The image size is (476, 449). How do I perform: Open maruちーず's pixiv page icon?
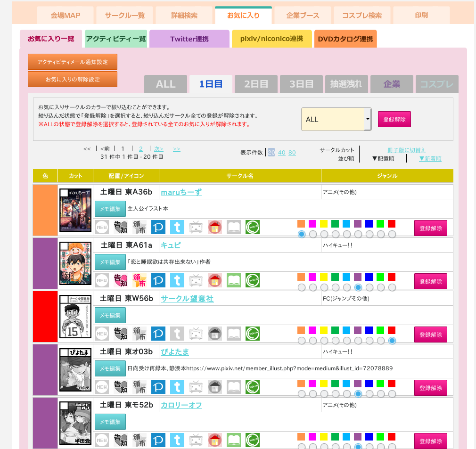click(158, 227)
